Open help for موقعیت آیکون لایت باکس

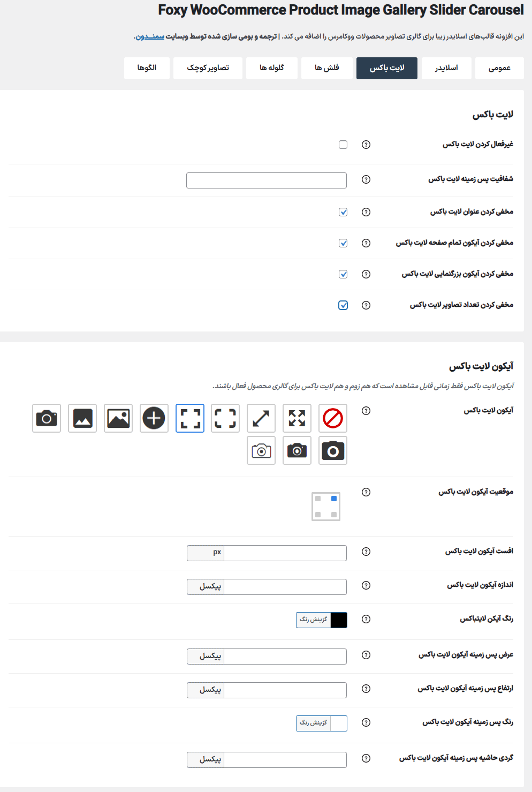(366, 492)
